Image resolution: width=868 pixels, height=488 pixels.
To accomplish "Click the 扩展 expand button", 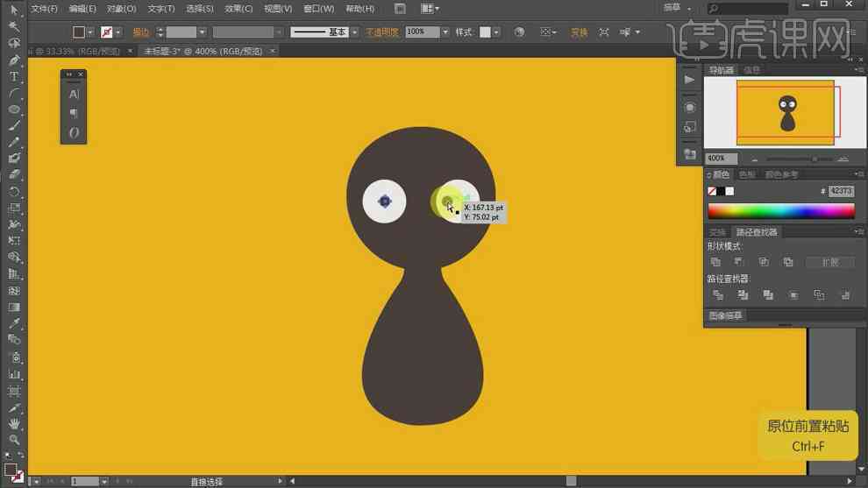I will tap(829, 262).
